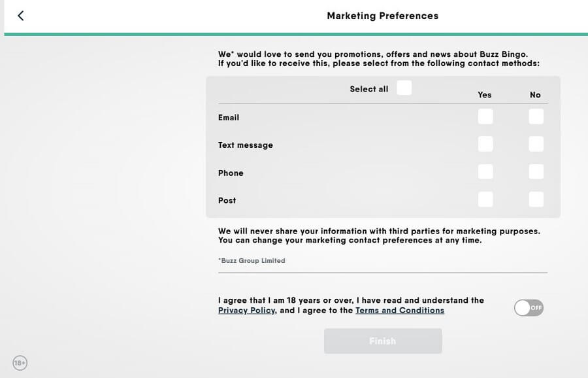Click the Marketing Preferences page title
This screenshot has width=588, height=378.
point(382,16)
